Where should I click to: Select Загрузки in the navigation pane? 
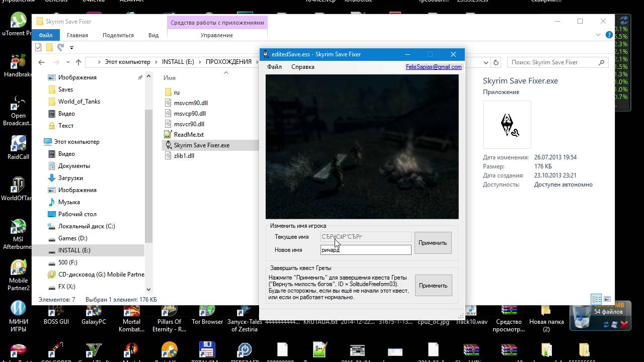pos(70,178)
